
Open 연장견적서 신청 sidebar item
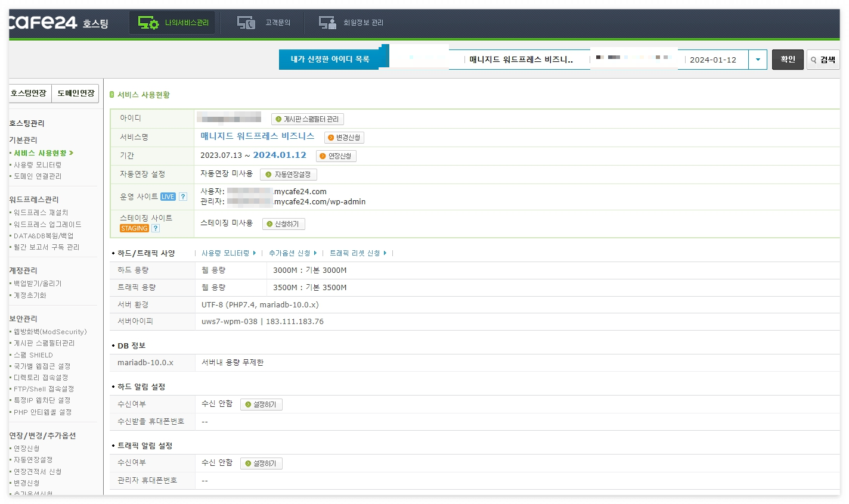[x=38, y=472]
